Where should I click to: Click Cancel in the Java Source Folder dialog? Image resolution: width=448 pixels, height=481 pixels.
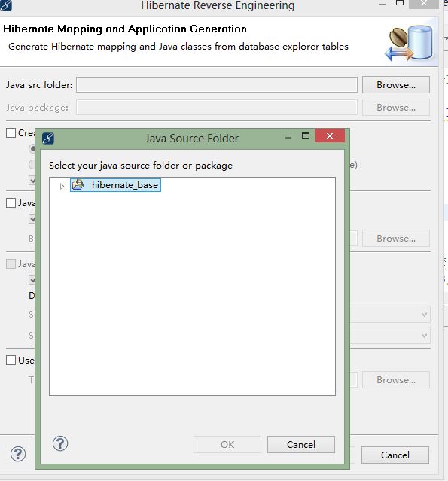(301, 445)
